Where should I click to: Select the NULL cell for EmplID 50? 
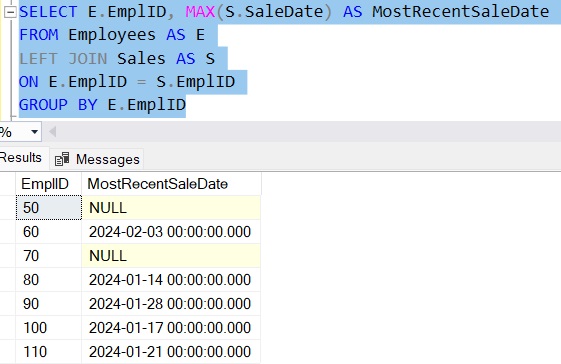171,208
